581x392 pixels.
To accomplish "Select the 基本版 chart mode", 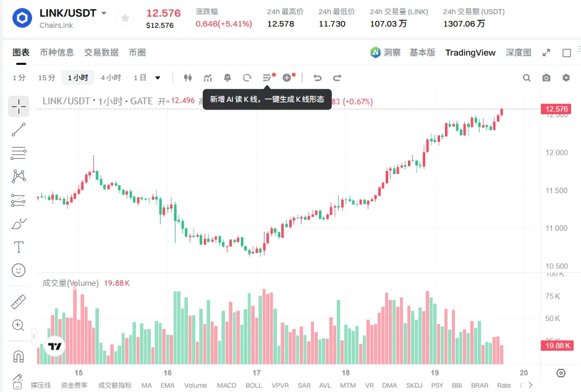I will [x=422, y=52].
